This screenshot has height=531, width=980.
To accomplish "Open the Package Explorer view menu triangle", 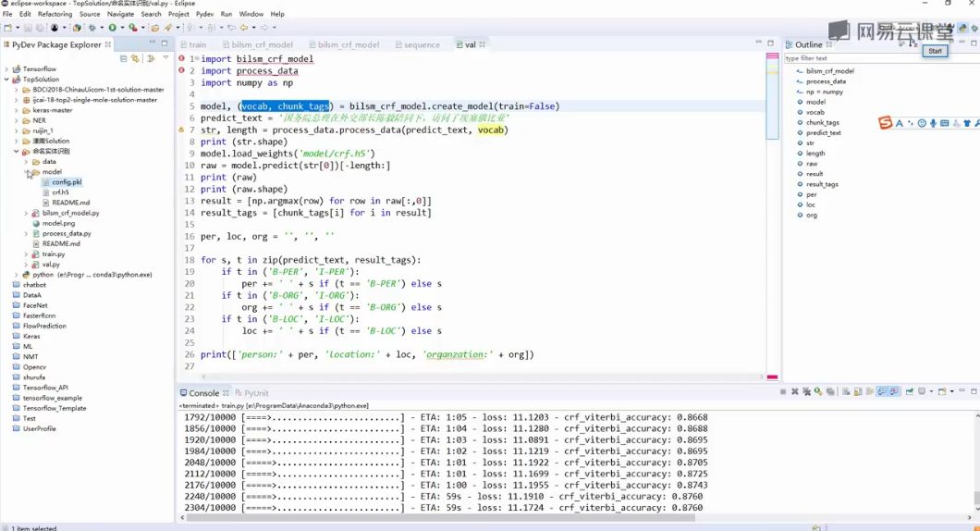I will 165,57.
